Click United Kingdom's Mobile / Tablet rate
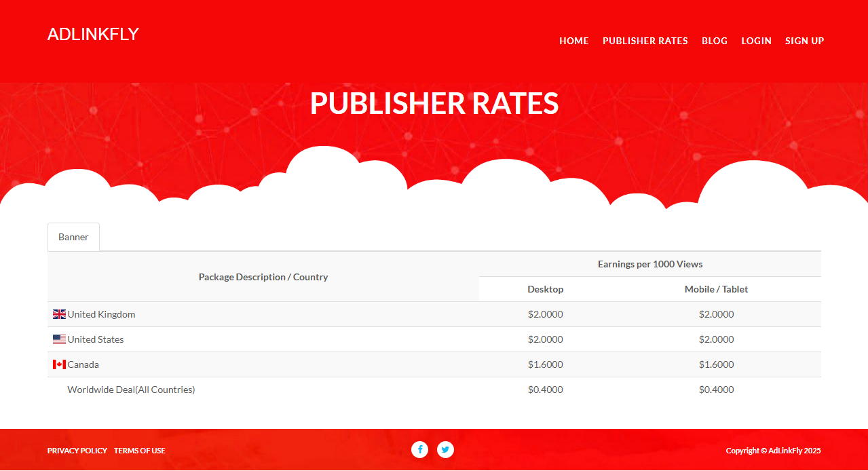 tap(717, 314)
